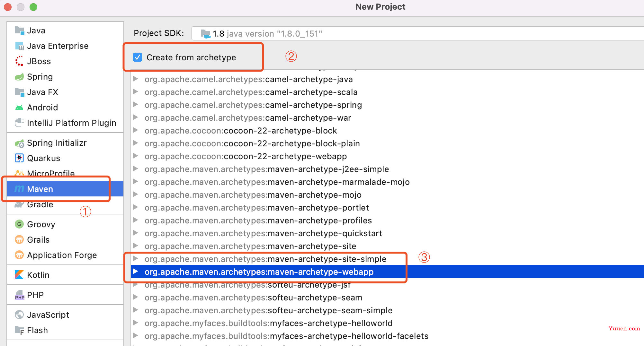
Task: Click the Flash folder icon
Action: click(x=19, y=330)
